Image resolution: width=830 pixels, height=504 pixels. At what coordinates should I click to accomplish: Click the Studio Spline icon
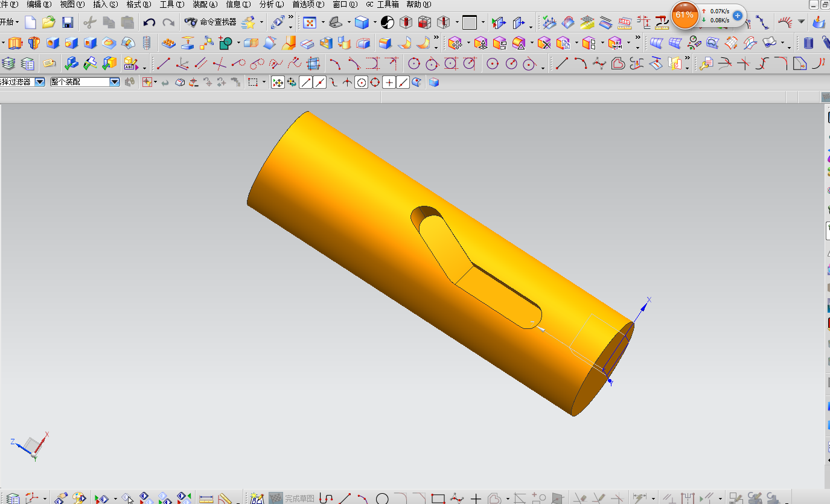point(599,63)
